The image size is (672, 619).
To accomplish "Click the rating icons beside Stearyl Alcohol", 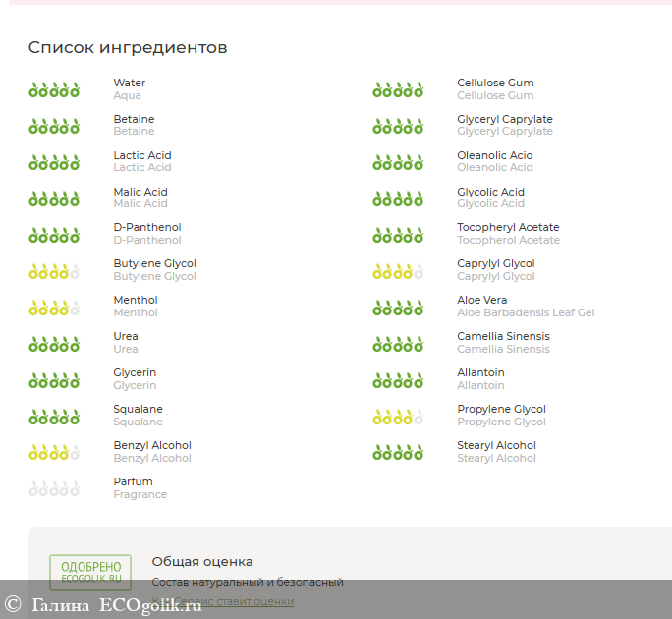I will (x=398, y=452).
